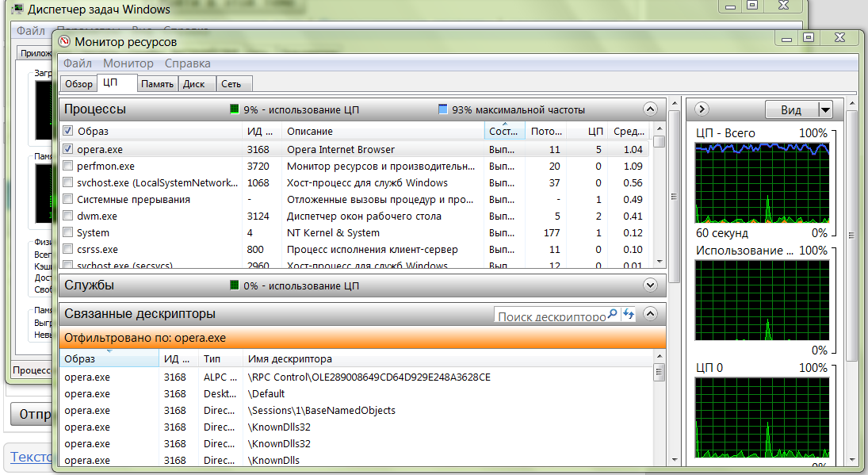Screen dimensions: 868x475
Task: Check the svchost.exe (LocalSystemNetwork...) checkbox
Action: 68,182
